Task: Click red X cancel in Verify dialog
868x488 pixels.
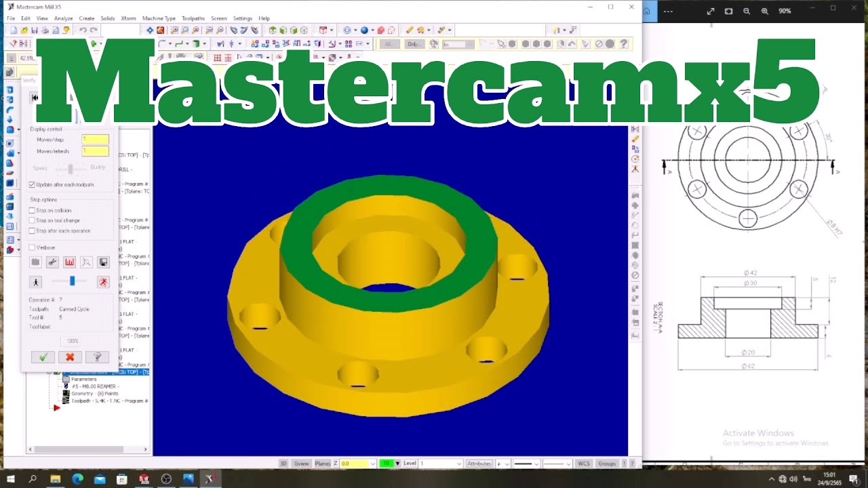Action: pyautogui.click(x=70, y=357)
